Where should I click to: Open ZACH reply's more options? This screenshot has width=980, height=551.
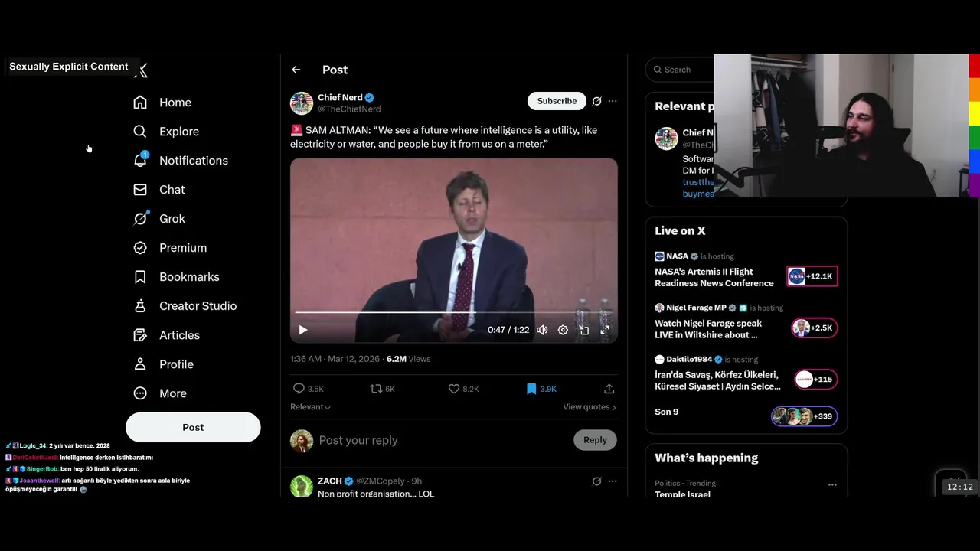tap(612, 481)
